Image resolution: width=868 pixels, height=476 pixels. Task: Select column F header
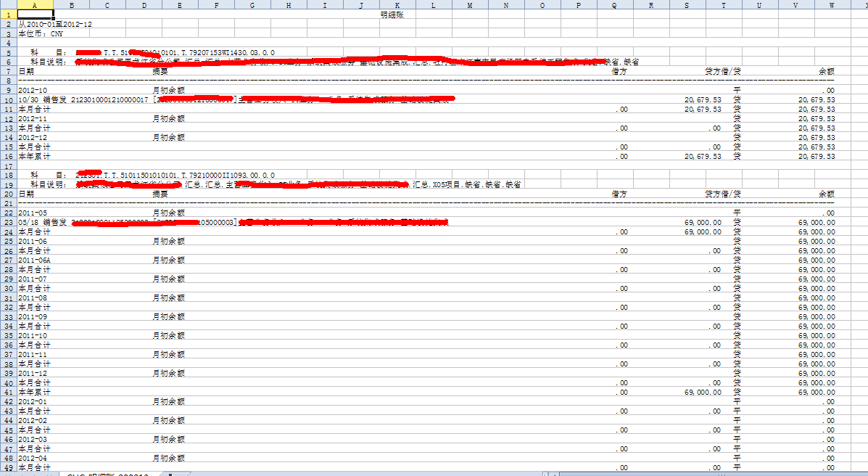(216, 5)
